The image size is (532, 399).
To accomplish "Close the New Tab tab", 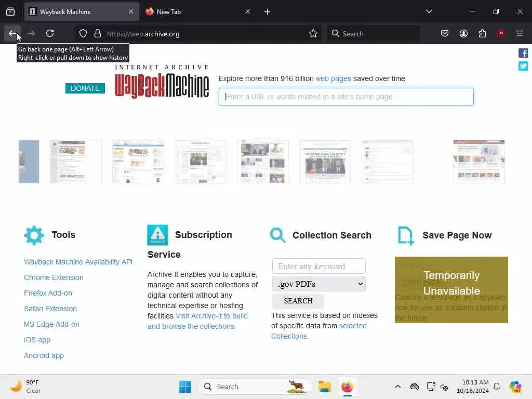I will point(248,11).
